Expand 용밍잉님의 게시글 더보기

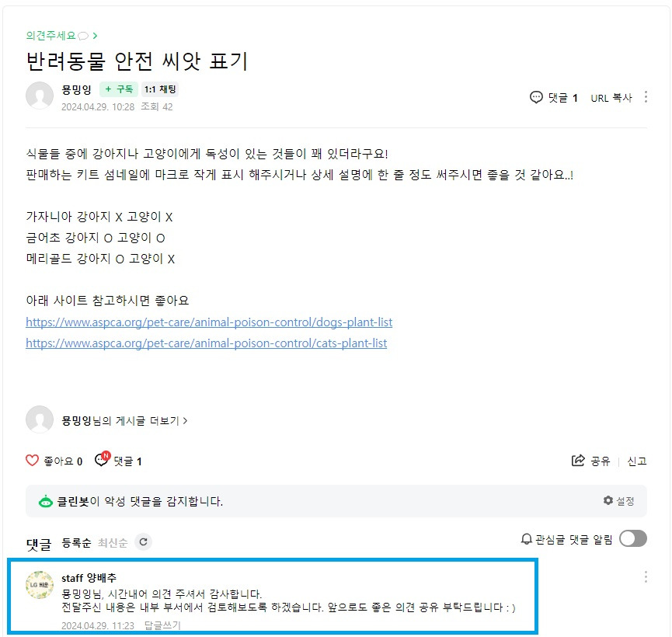click(x=125, y=420)
